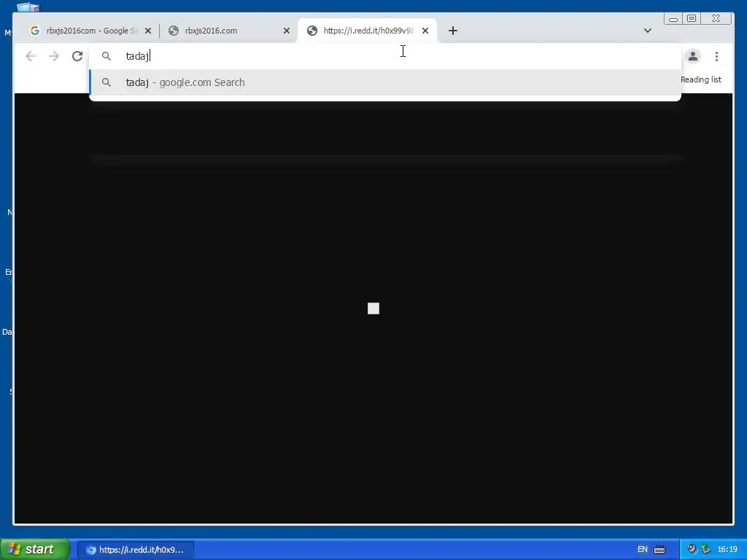The image size is (747, 560).
Task: Open the Chrome three-dot menu
Action: click(x=716, y=57)
